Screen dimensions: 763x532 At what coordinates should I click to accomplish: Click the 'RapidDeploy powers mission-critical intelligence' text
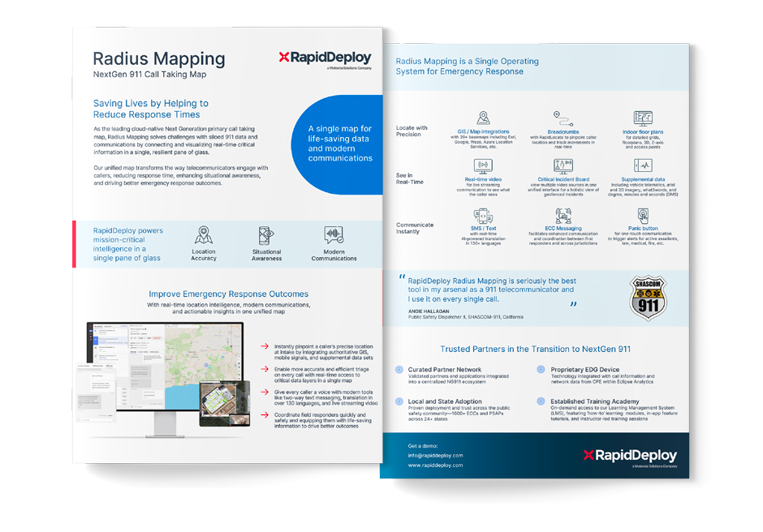click(128, 244)
